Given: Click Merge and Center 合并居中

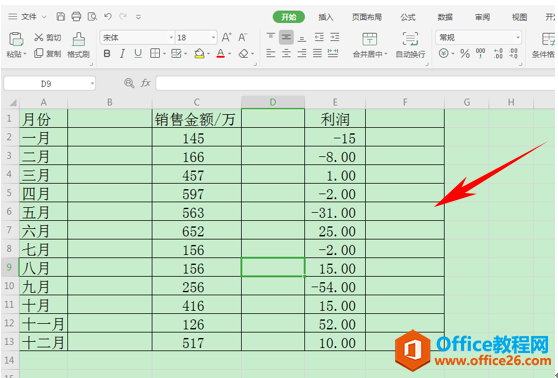Looking at the screenshot, I should pyautogui.click(x=369, y=45).
